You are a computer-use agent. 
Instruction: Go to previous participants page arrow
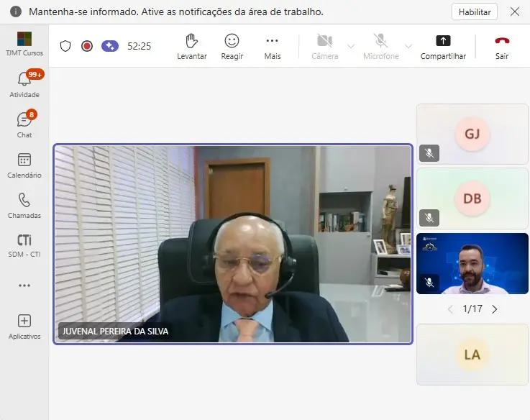tap(450, 309)
